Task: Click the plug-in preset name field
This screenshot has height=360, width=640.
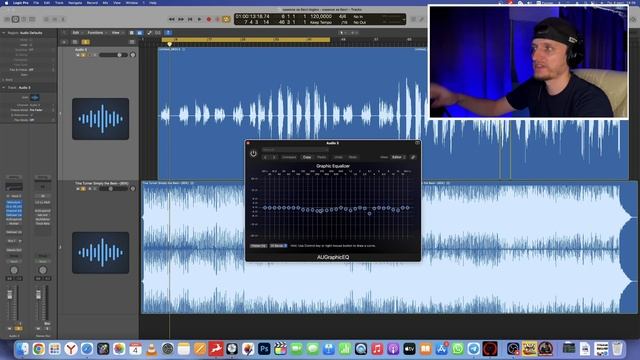Action: [x=295, y=150]
